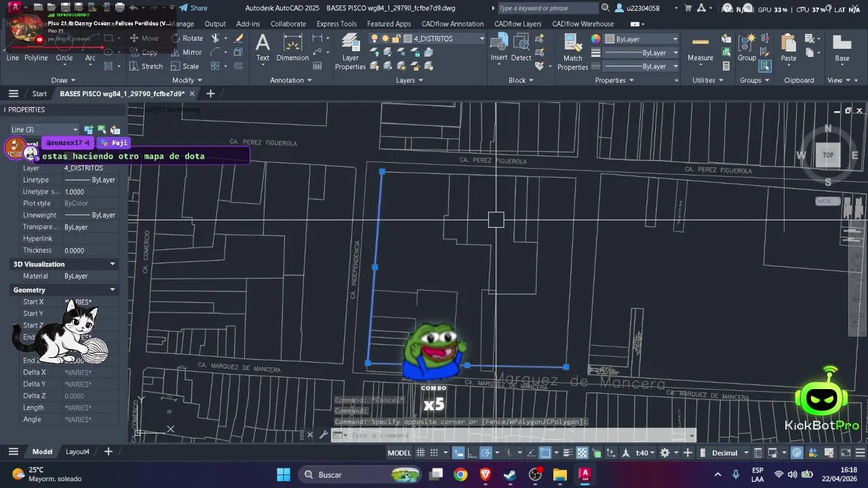Switch to the Start file tab
Screen dimensions: 868x488
39,94
